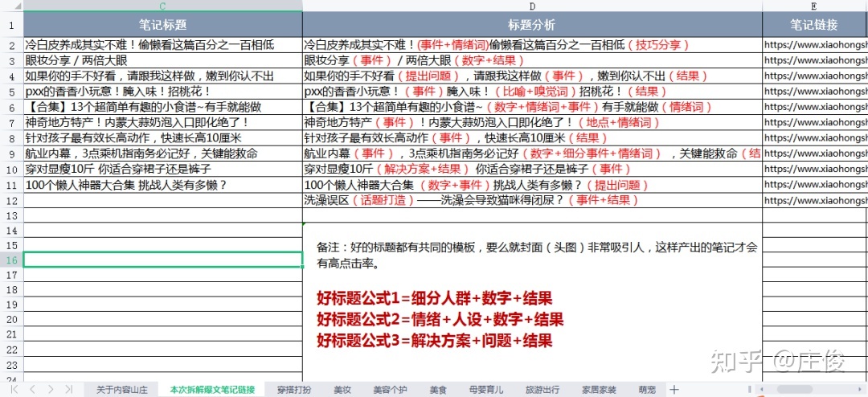Select column C header
The image size is (868, 397).
point(163,6)
